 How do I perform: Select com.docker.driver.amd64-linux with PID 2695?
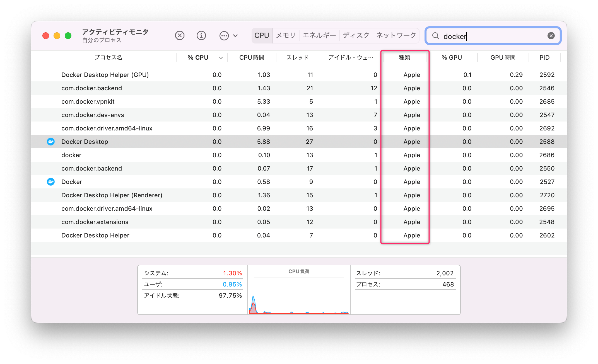299,208
